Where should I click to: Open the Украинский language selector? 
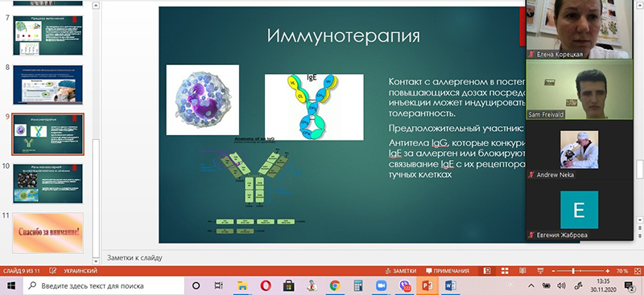tap(80, 271)
